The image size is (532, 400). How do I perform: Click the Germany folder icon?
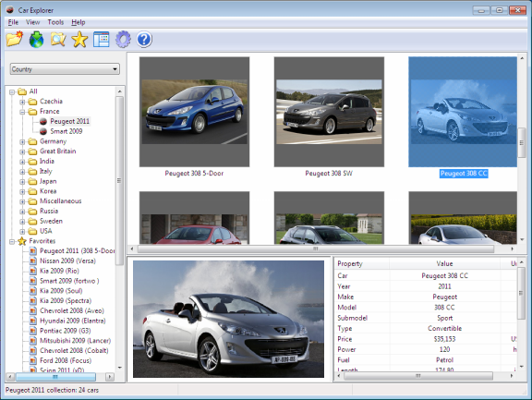[x=32, y=141]
